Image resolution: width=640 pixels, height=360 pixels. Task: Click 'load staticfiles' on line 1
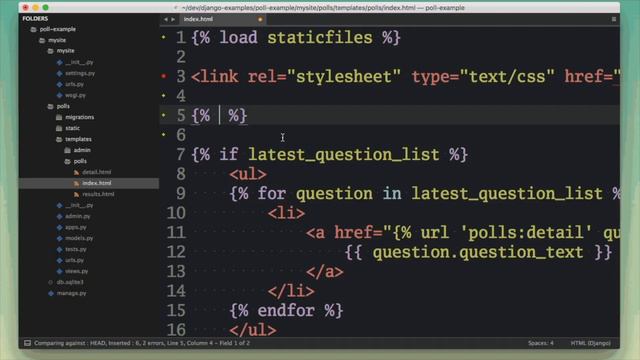pos(296,38)
